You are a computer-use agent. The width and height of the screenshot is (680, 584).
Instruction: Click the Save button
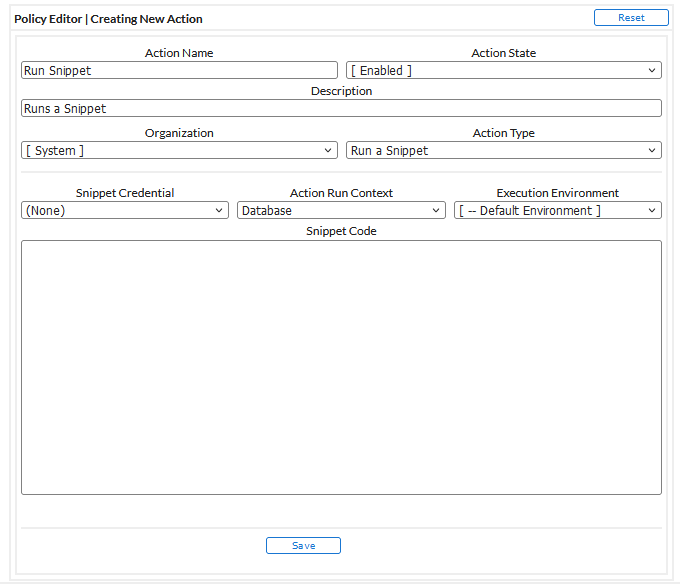click(x=303, y=546)
